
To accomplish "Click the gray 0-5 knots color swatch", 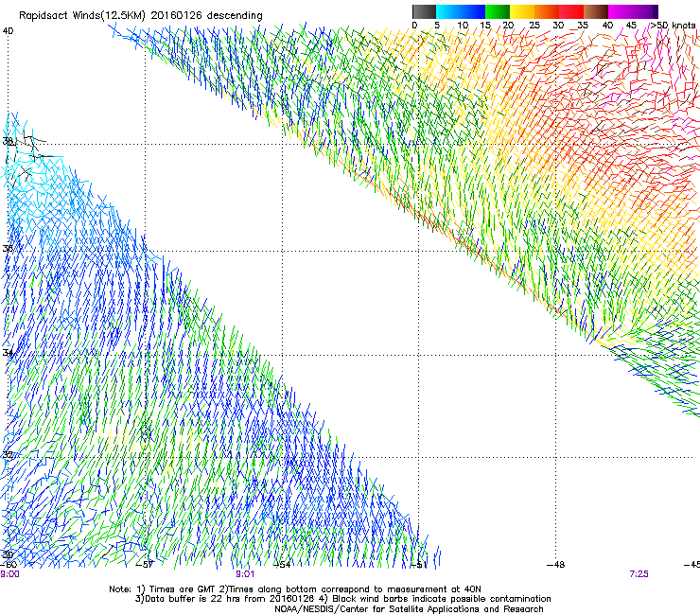I will pos(424,11).
